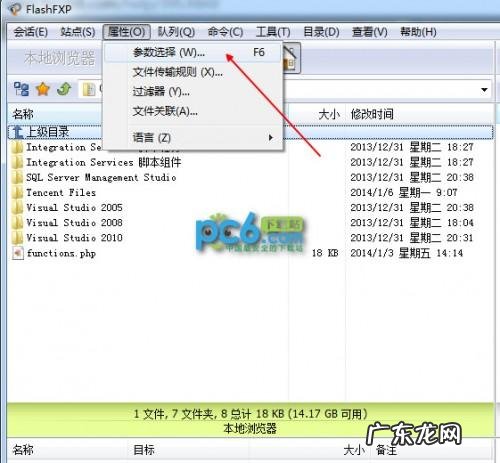Select the Tencent Files folder
500x463 pixels.
[61, 193]
